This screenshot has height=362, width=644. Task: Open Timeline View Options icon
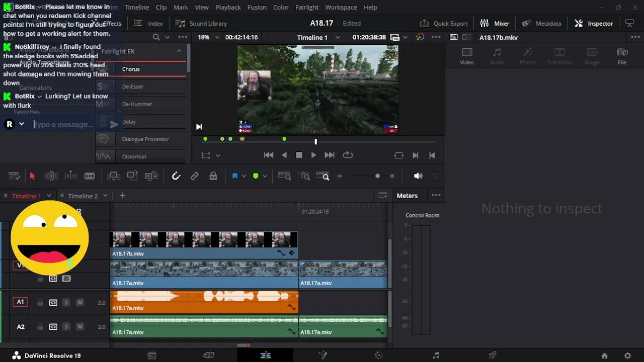coord(14,176)
